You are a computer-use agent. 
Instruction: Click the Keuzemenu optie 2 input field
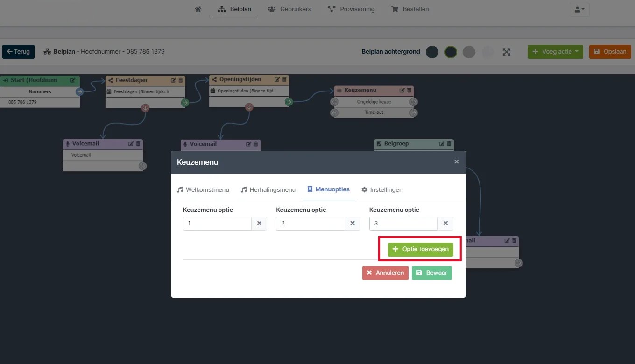310,224
